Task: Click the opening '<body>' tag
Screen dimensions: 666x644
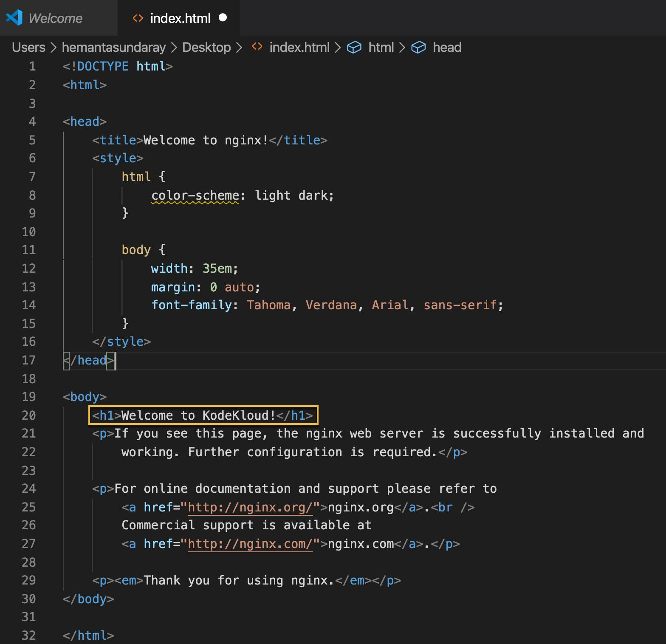Action: [x=85, y=397]
